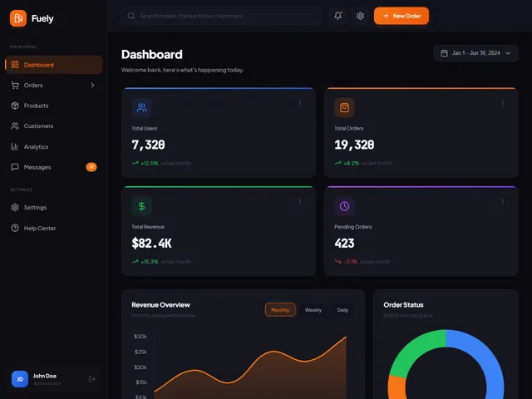Click the +12.5% change text
The width and height of the screenshot is (532, 399).
pos(150,163)
